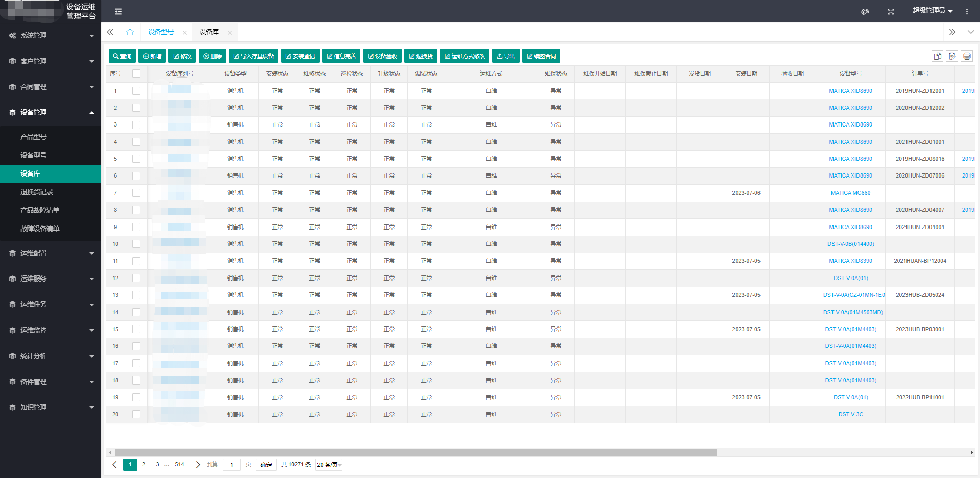This screenshot has height=478, width=980.
Task: Click the 删除 delete button
Action: pyautogui.click(x=212, y=56)
